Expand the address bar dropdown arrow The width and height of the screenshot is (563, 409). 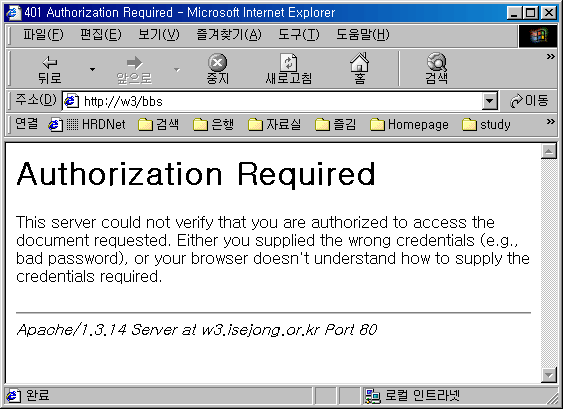pos(490,101)
